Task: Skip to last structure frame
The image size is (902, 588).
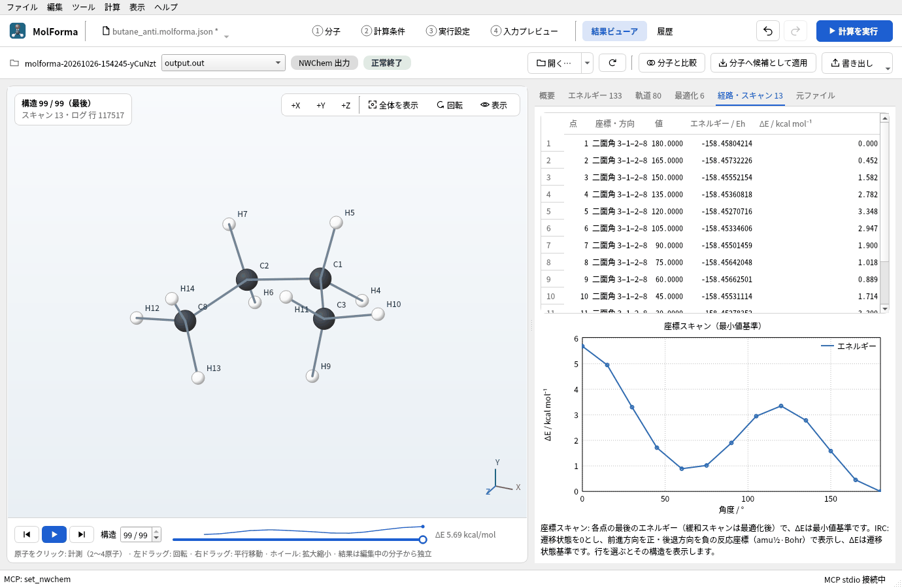Action: [x=82, y=534]
